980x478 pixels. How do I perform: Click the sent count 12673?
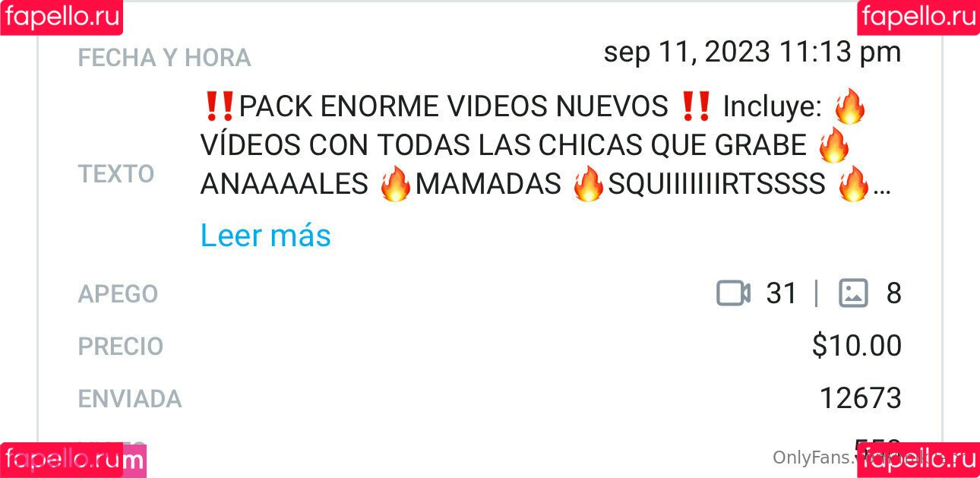pos(860,398)
